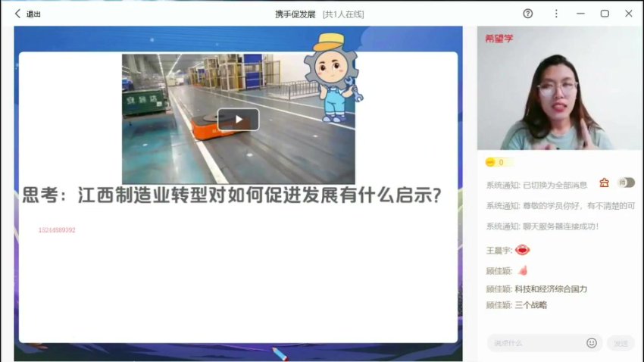Click 退出 to exit the class
The height and width of the screenshot is (362, 644).
click(x=33, y=14)
